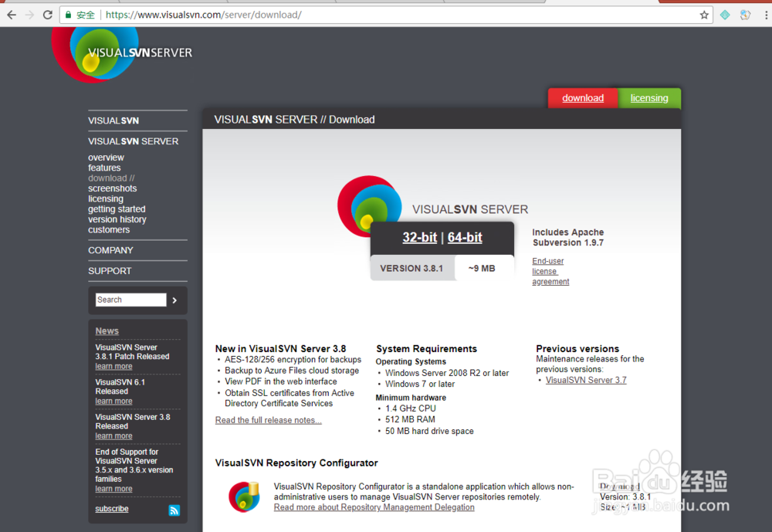Click the Repository Configurator app icon
This screenshot has height=532, width=772.
[244, 497]
